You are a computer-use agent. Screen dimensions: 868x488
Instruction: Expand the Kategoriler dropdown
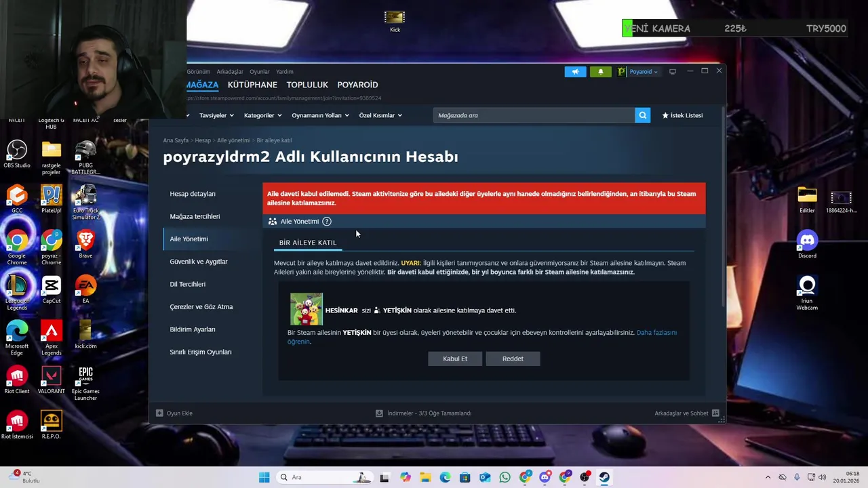pos(262,115)
